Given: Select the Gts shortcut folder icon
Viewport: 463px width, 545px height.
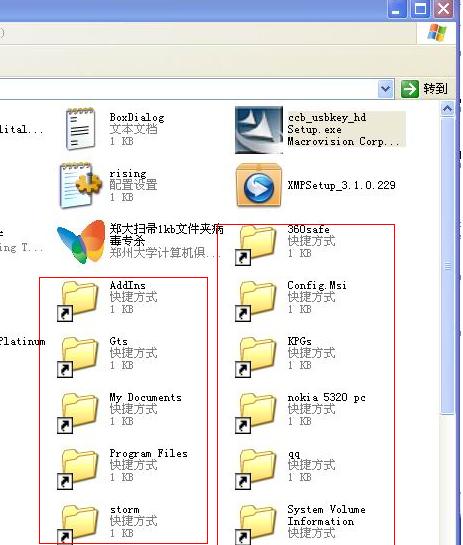Looking at the screenshot, I should [78, 356].
